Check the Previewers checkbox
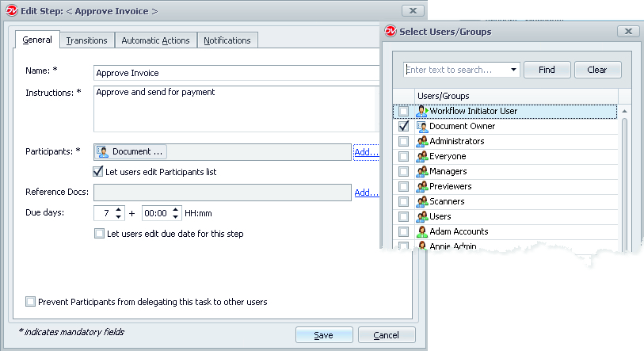The image size is (644, 351). (x=404, y=187)
